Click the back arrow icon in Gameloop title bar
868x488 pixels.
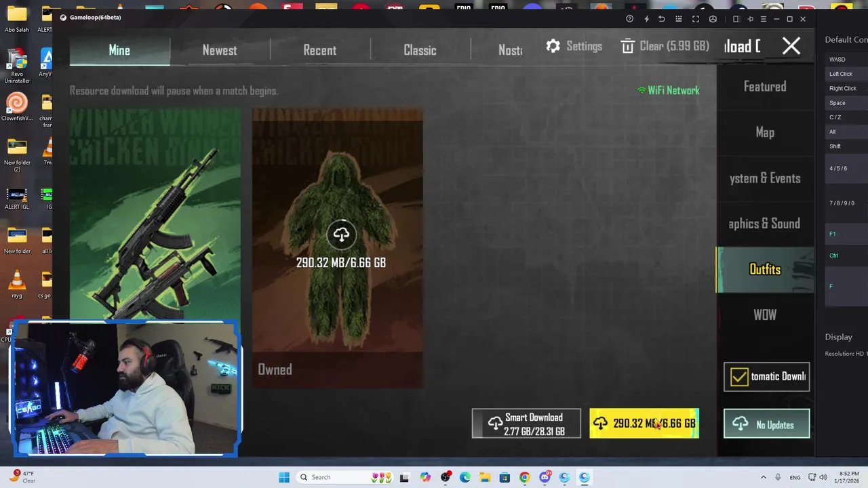[x=662, y=19]
